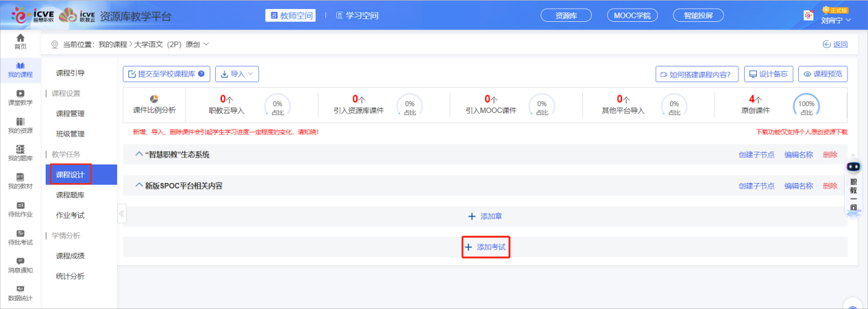This screenshot has height=309, width=868.
Task: Open 消息通知 sidebar icon
Action: [21, 264]
